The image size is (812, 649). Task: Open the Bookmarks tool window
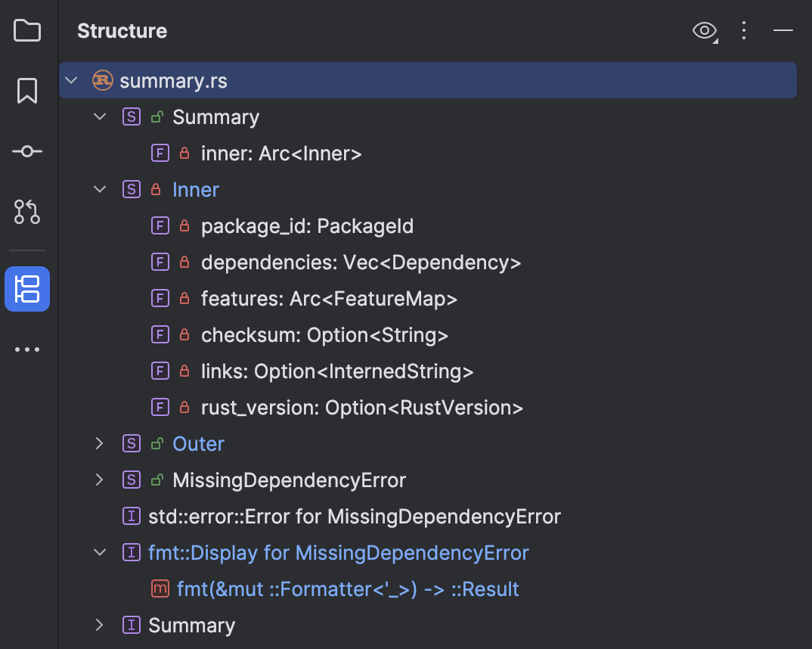coord(26,91)
